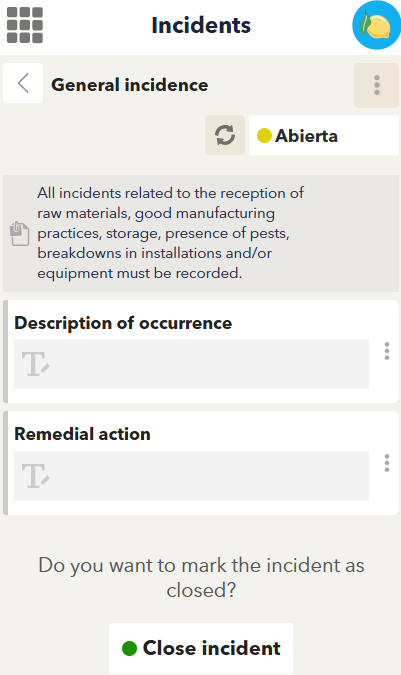Open the lemon profile avatar
This screenshot has width=401, height=675.
click(376, 25)
